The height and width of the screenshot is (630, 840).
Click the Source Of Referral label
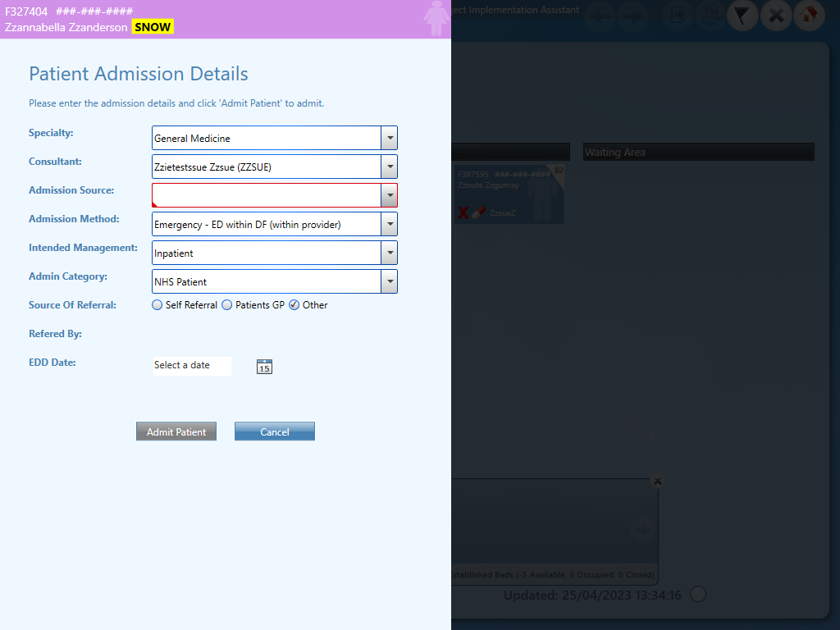pyautogui.click(x=72, y=305)
